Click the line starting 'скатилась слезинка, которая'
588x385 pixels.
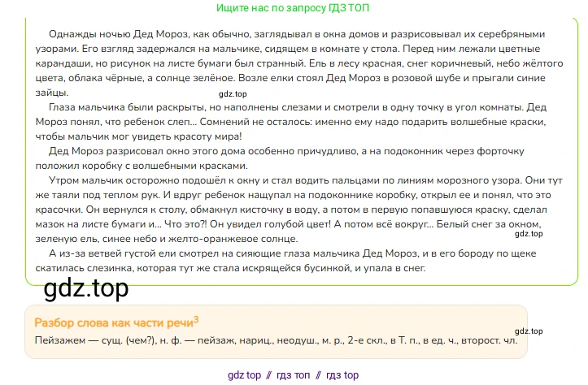pos(231,268)
